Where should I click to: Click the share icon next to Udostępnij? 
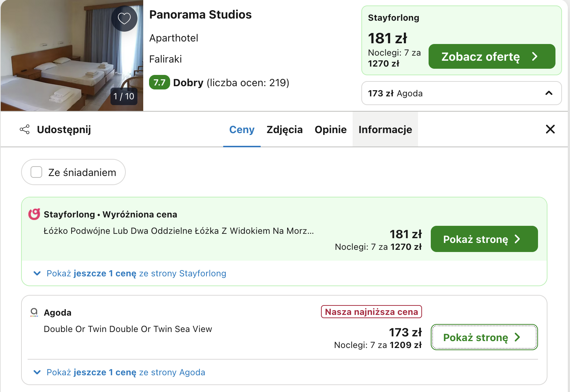tap(24, 129)
